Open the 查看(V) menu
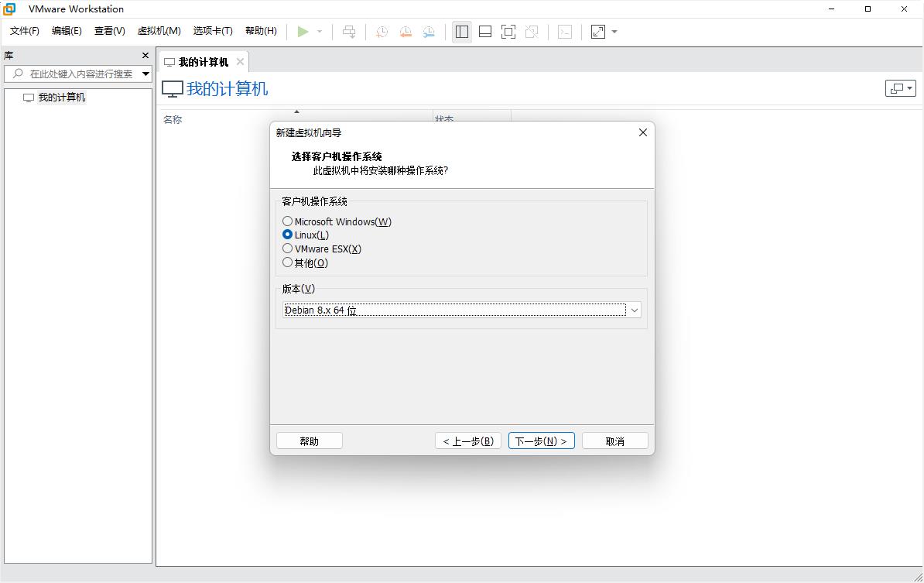This screenshot has width=924, height=583. 110,31
